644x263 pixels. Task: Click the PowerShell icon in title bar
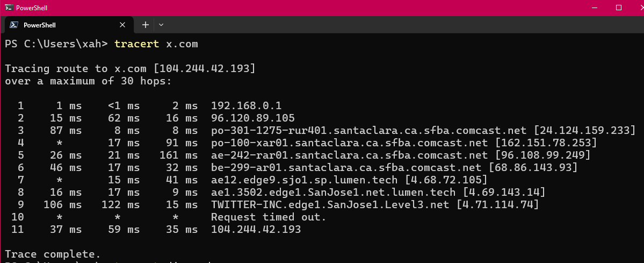[x=9, y=8]
